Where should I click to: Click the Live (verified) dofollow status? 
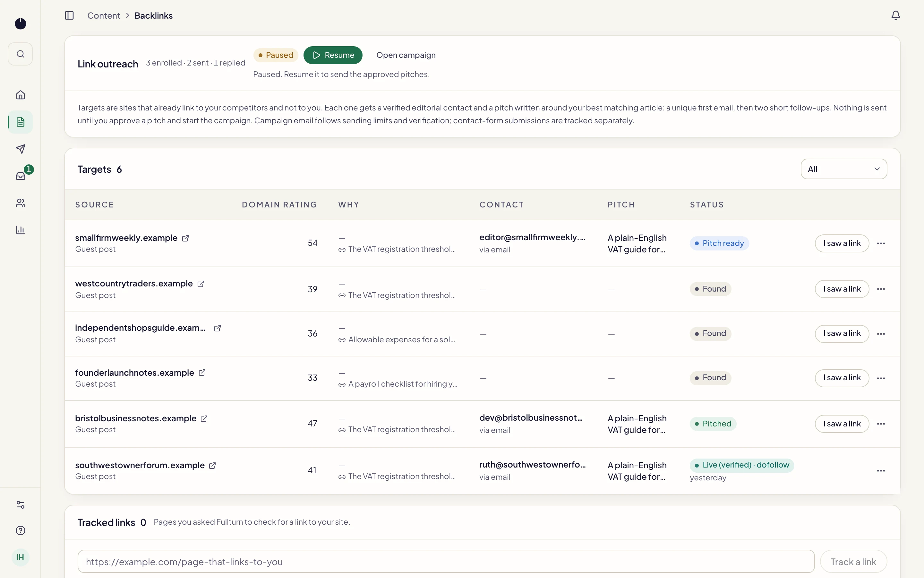point(742,465)
